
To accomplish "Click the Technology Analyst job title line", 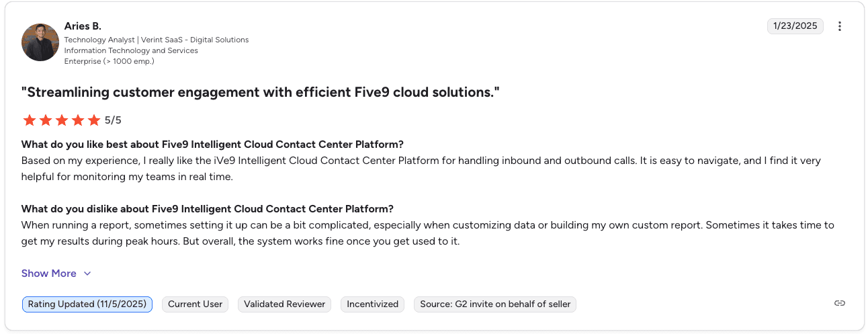I will (156, 40).
